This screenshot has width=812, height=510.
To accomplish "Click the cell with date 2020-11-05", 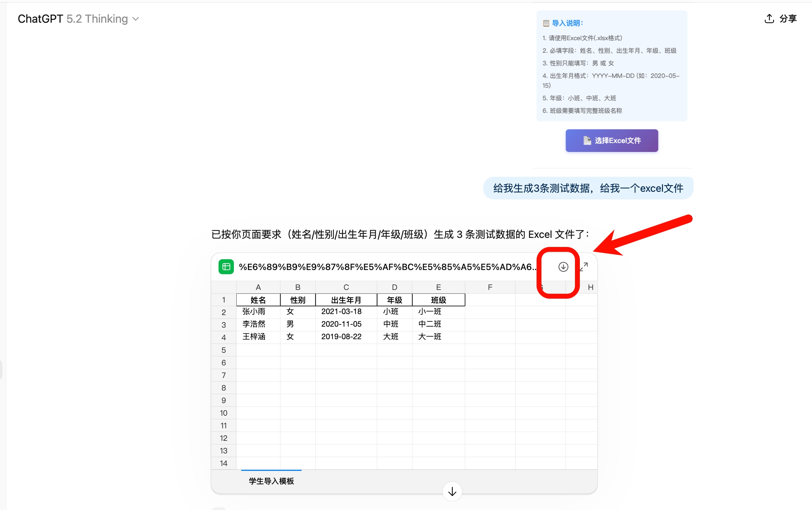I will 341,324.
